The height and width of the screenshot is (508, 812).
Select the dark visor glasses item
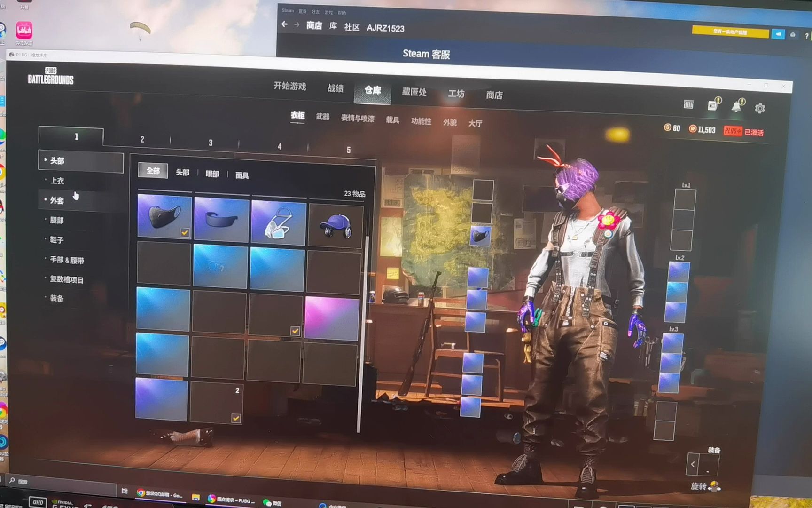(221, 220)
